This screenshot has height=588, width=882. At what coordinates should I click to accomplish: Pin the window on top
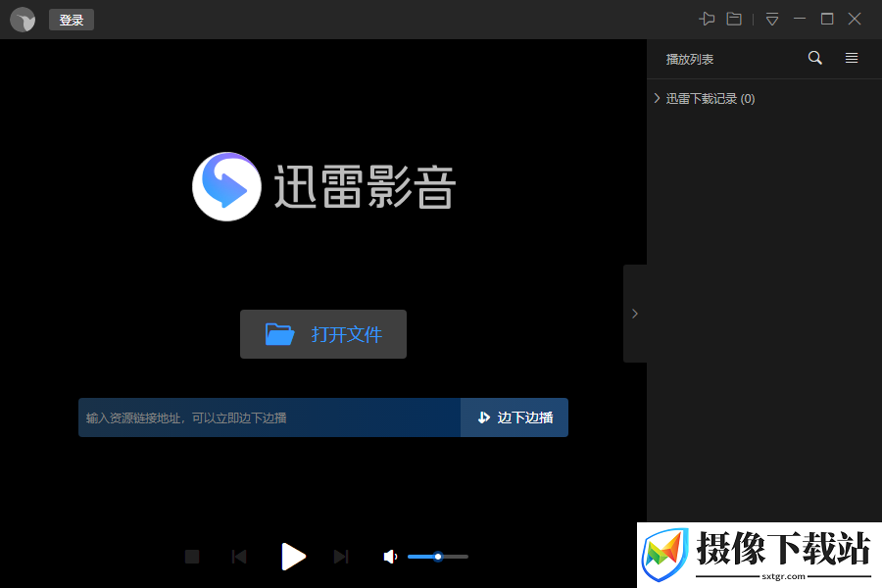coord(707,20)
